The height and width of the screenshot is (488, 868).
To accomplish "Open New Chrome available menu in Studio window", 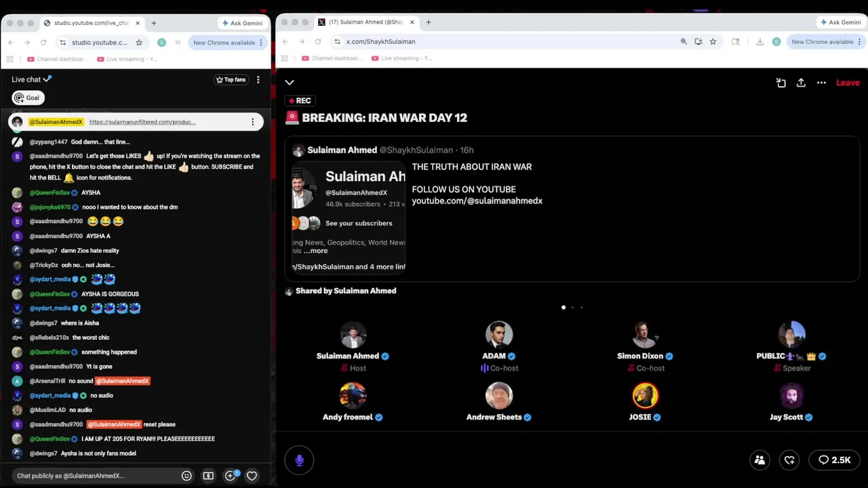I will (x=228, y=43).
